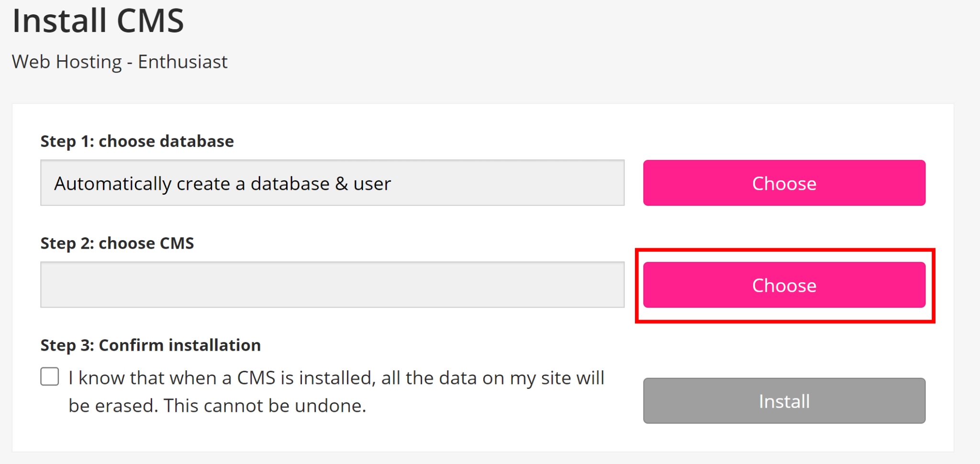The image size is (980, 464).
Task: Click the 'Step 2: choose CMS' label
Action: (117, 243)
